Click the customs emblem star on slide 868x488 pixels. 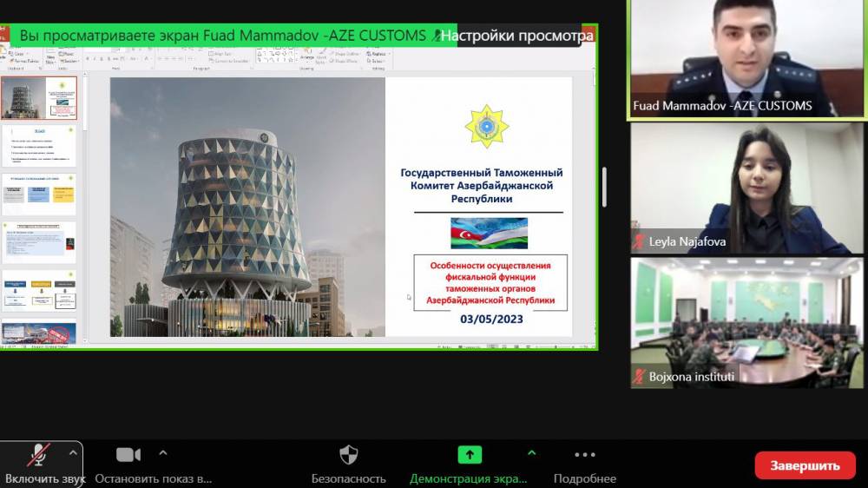coord(487,126)
